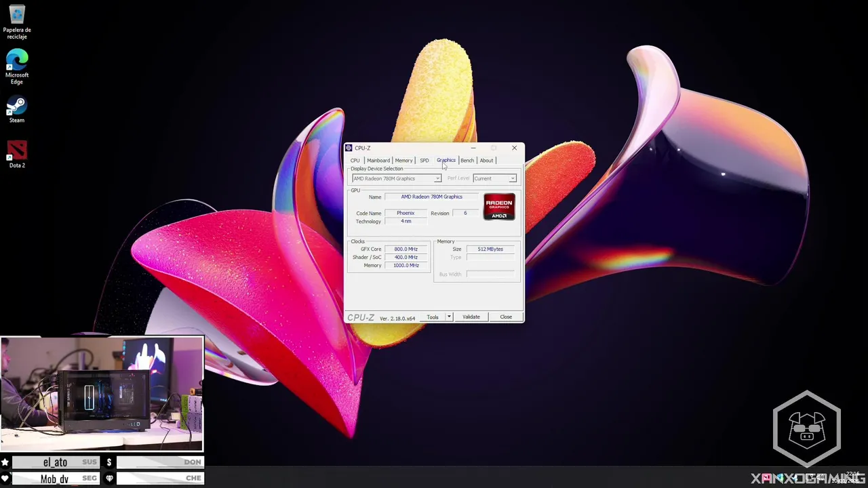Open the About tab

tap(486, 161)
